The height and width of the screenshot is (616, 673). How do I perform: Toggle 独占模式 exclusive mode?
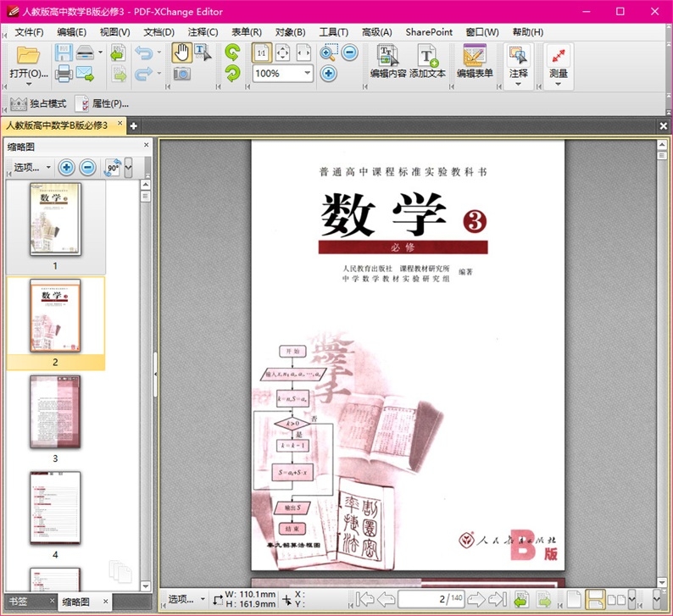pos(38,104)
